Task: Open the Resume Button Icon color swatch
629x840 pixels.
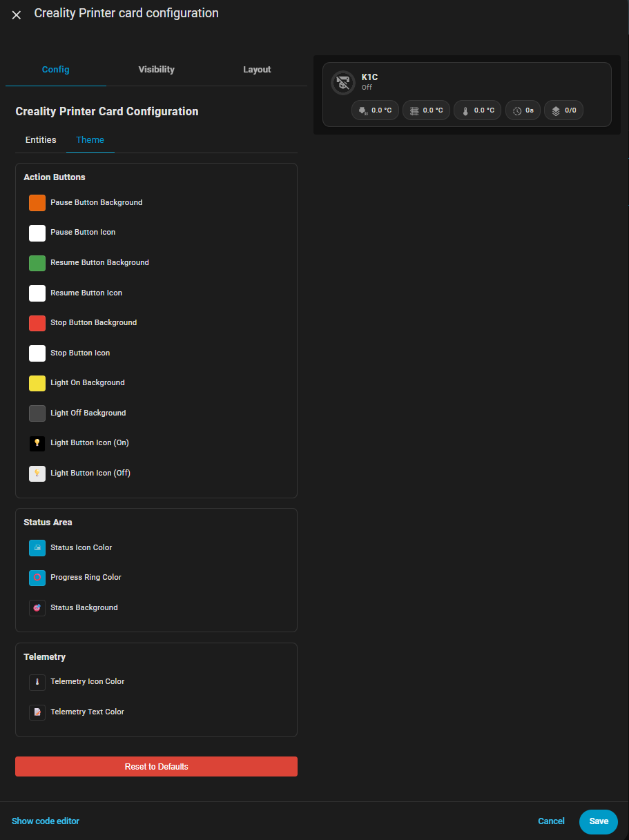Action: pyautogui.click(x=37, y=293)
